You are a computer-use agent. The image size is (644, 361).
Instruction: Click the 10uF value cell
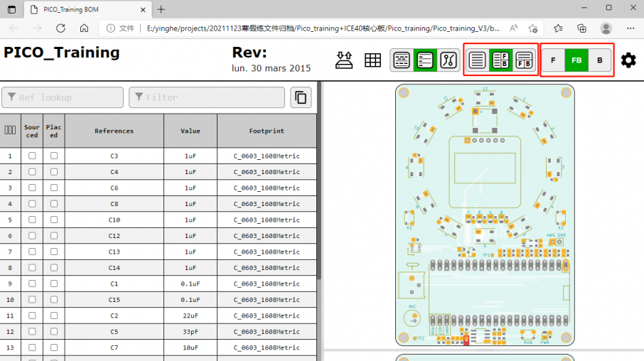[190, 347]
